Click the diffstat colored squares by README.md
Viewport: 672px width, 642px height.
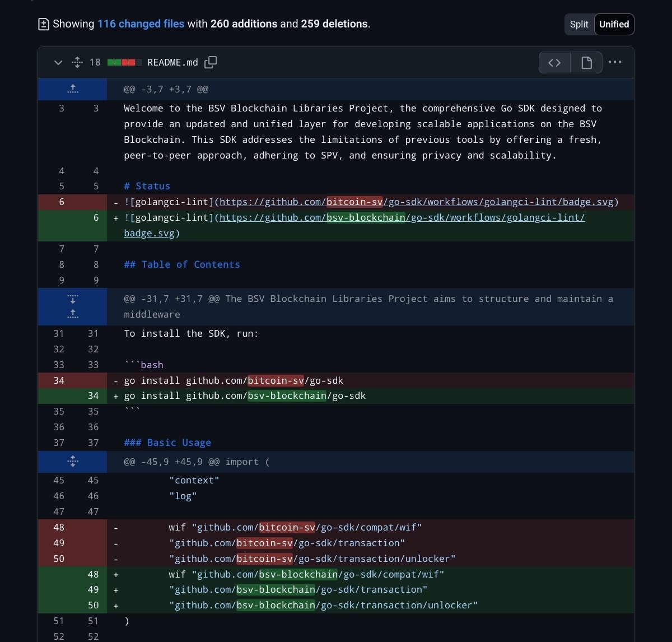pos(124,62)
